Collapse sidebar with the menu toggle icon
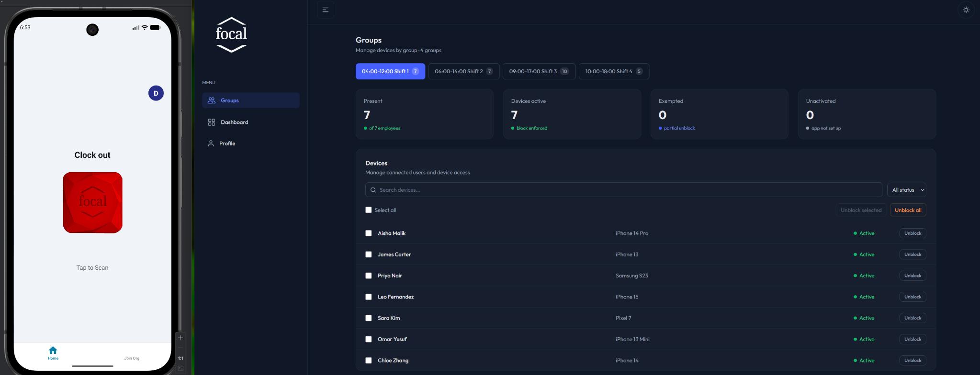Viewport: 980px width, 375px height. 326,10
